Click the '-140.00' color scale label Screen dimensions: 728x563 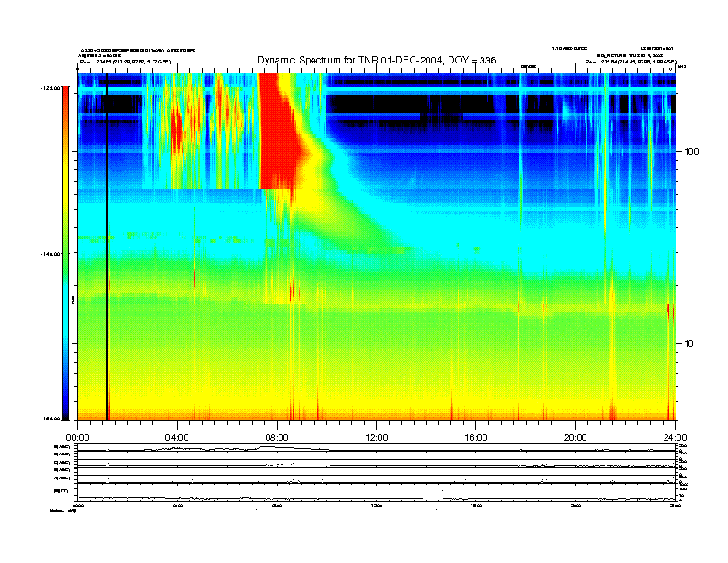click(x=51, y=254)
